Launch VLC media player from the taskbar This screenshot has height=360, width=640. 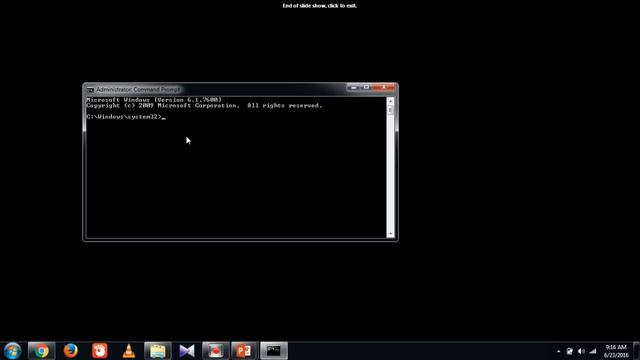129,351
